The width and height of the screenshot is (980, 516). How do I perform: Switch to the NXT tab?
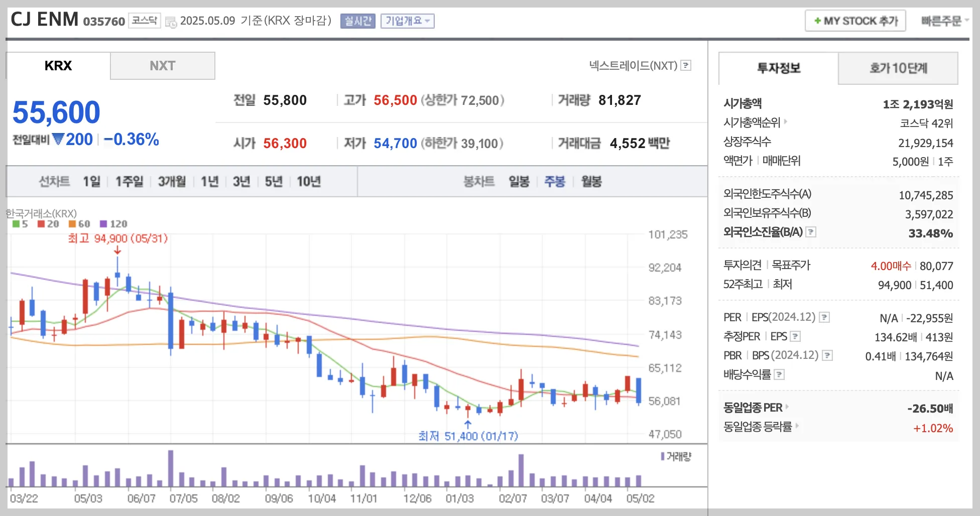163,66
